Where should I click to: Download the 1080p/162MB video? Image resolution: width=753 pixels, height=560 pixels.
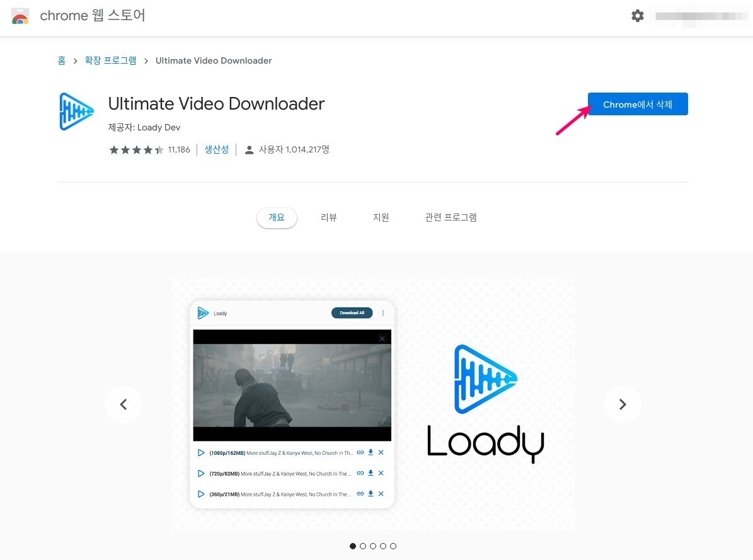coord(371,452)
